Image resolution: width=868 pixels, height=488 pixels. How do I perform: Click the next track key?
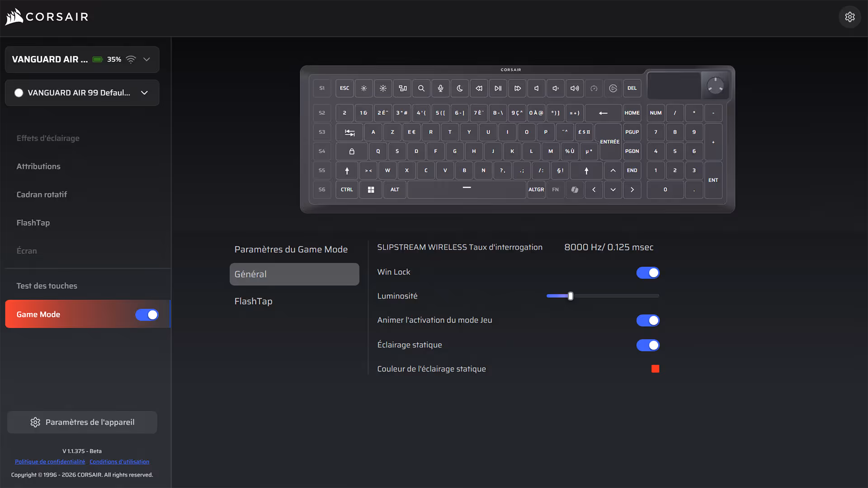pos(517,88)
